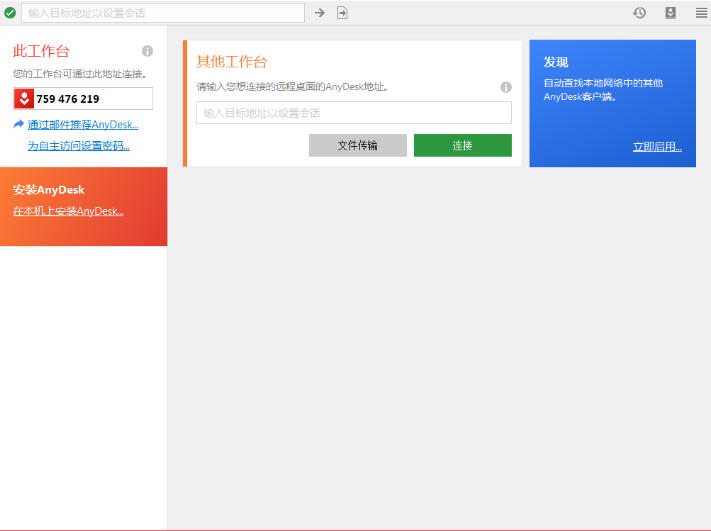Viewport: 711px width, 531px height.
Task: Click the top address bar input
Action: [x=163, y=13]
